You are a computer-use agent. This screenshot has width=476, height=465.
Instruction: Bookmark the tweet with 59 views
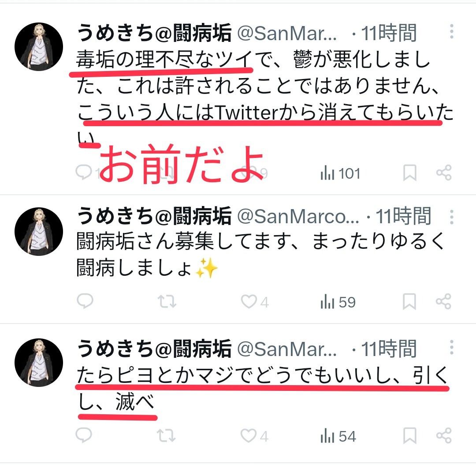pos(409,301)
